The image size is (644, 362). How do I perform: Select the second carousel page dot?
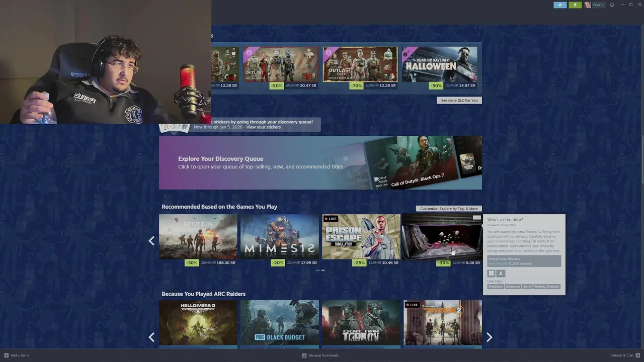(323, 270)
